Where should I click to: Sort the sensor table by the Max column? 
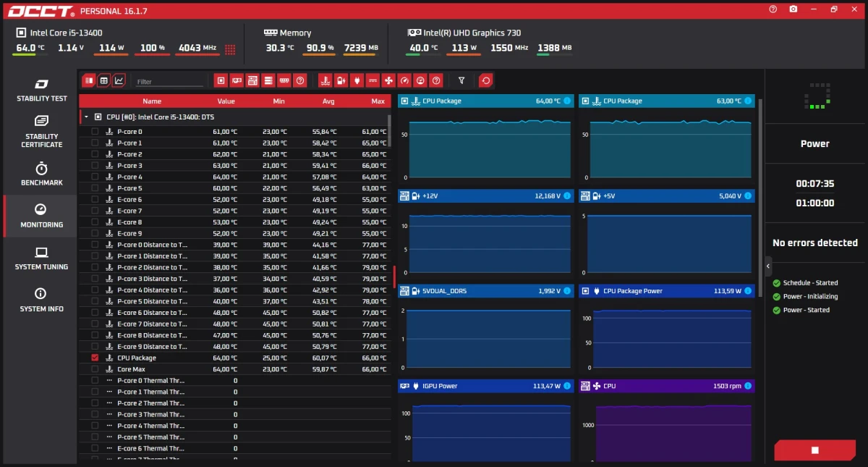pyautogui.click(x=378, y=101)
